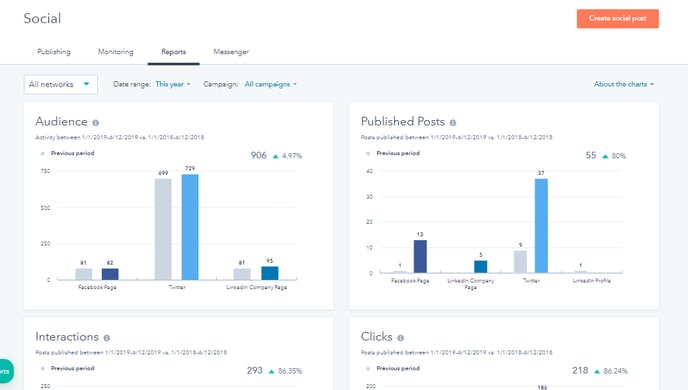Click the LinkedIn Company Page 5 posts bar

pyautogui.click(x=480, y=266)
